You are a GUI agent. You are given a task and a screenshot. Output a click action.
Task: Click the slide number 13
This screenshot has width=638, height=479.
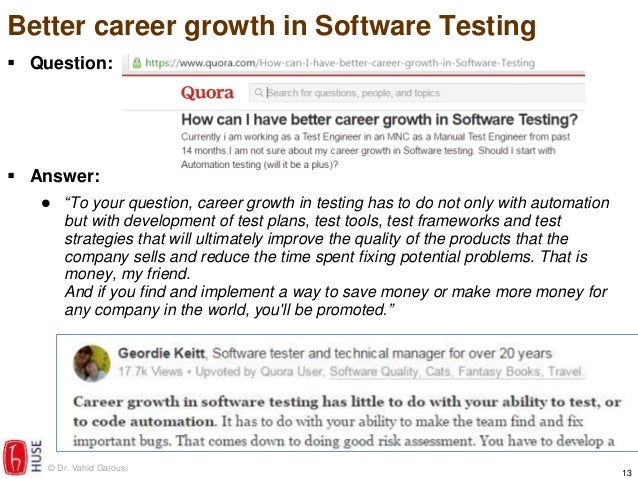(x=627, y=473)
